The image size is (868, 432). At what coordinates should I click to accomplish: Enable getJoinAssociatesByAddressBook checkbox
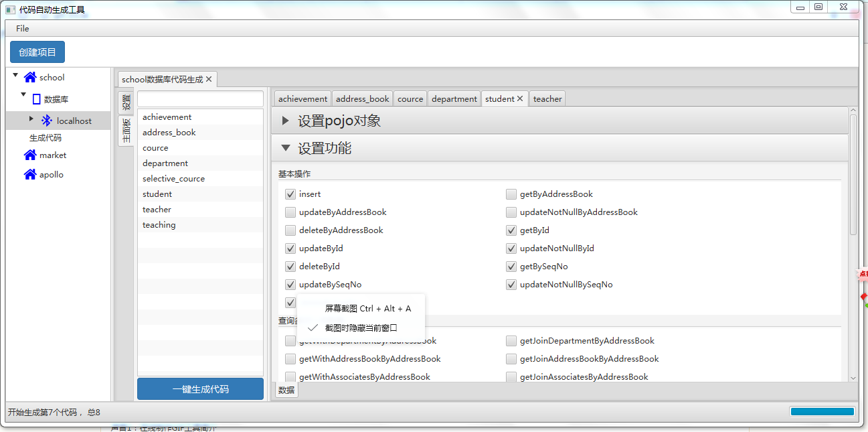[x=511, y=377]
